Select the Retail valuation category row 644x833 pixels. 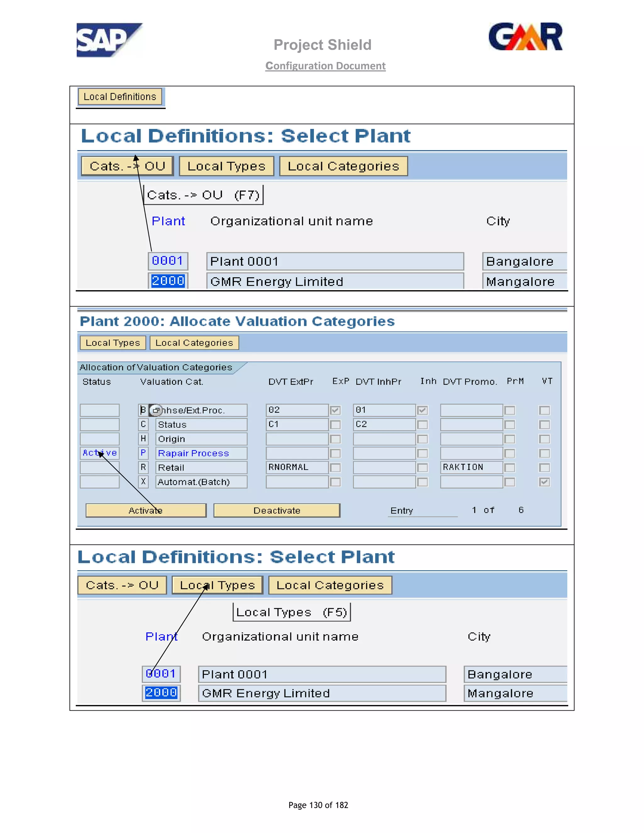coord(202,468)
